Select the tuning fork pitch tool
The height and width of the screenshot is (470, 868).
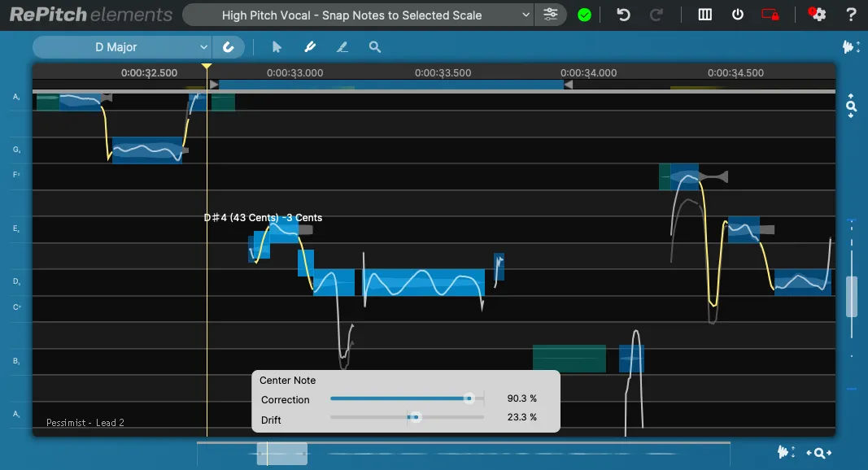tap(310, 46)
